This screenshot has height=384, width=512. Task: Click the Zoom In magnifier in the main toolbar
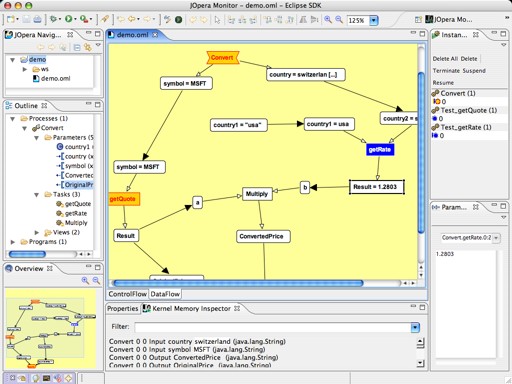(x=328, y=20)
